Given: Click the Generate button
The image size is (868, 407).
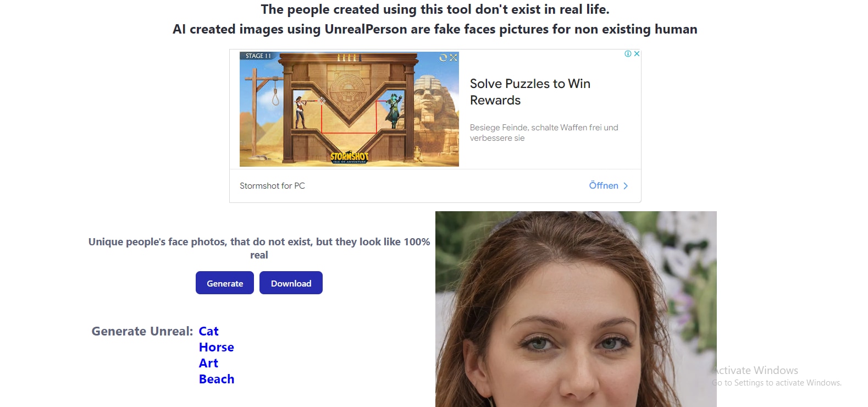Looking at the screenshot, I should point(225,283).
